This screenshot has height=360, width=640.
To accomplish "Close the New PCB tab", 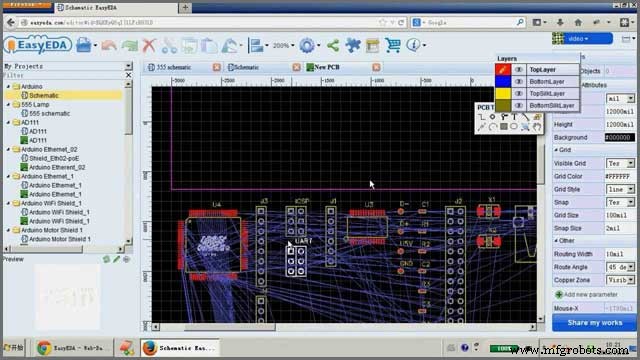I will [x=376, y=67].
